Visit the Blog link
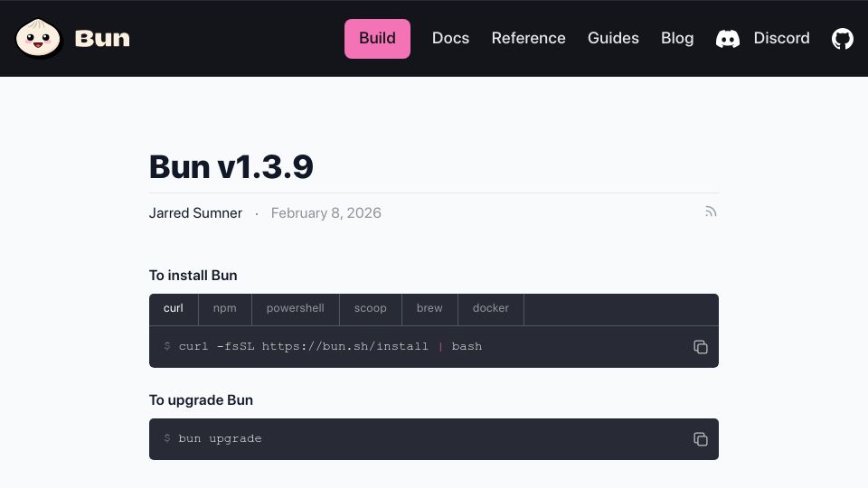Image resolution: width=868 pixels, height=488 pixels. point(677,38)
